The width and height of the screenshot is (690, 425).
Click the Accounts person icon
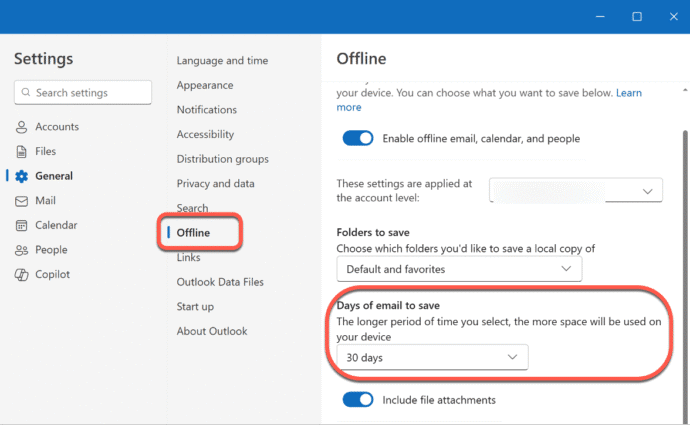click(x=21, y=127)
